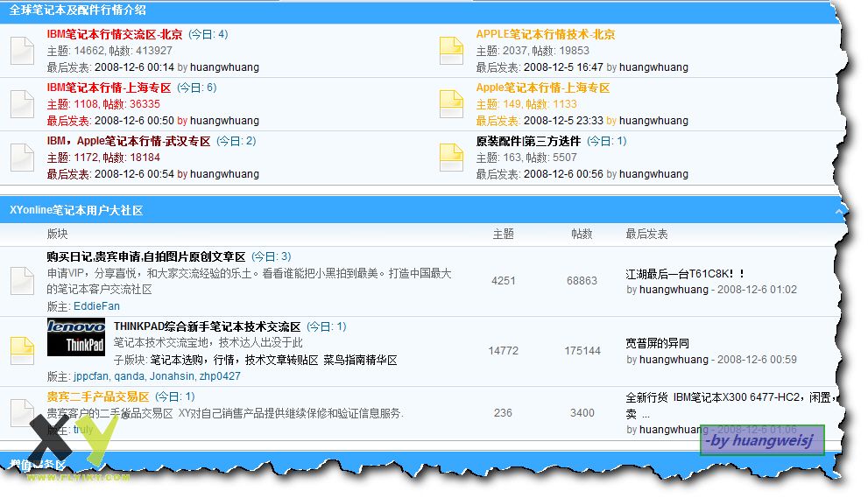Open last post 江湖最后一台T61C8K！！
868x498 pixels.
[x=685, y=274]
